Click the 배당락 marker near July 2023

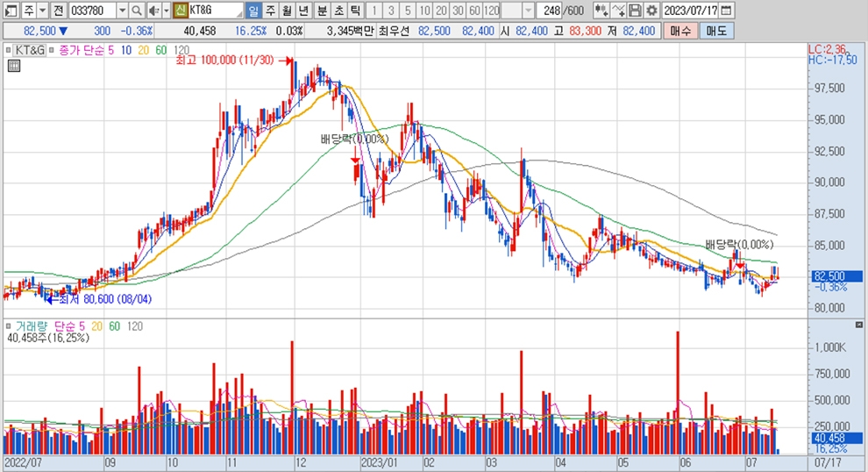click(739, 245)
